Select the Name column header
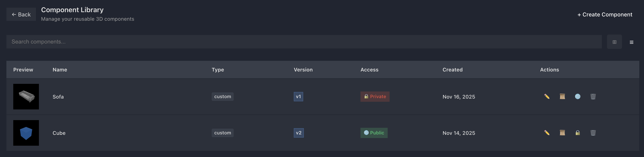This screenshot has width=644, height=157. pos(59,70)
